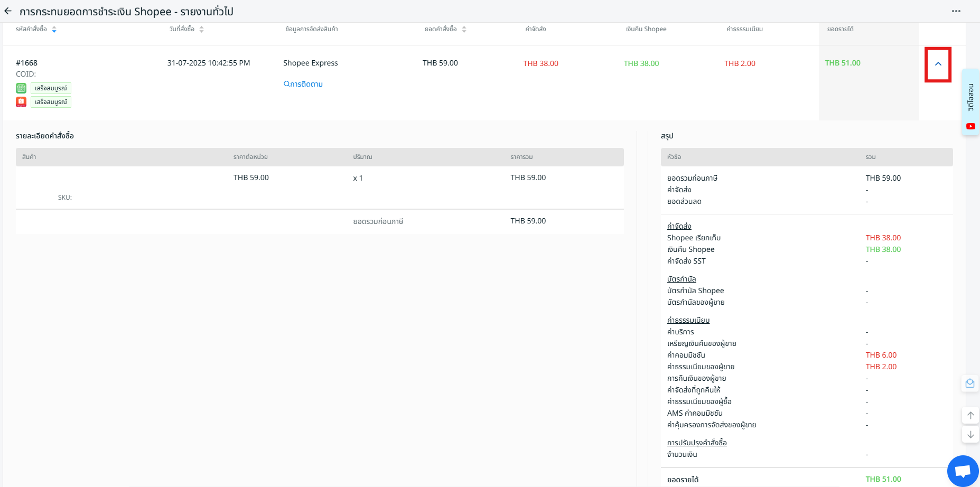The image size is (980, 487).
Task: Click the red YouTube play icon
Action: (970, 126)
